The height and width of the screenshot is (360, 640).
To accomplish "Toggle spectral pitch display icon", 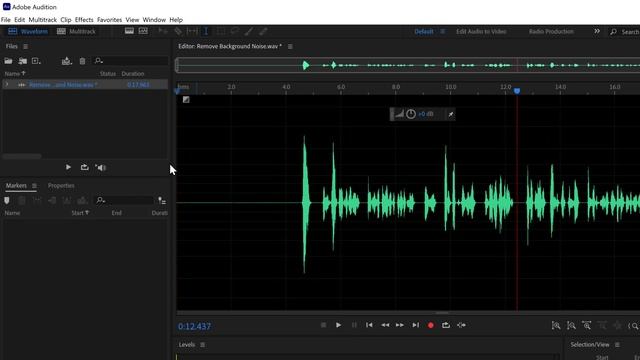I will pyautogui.click(x=143, y=31).
